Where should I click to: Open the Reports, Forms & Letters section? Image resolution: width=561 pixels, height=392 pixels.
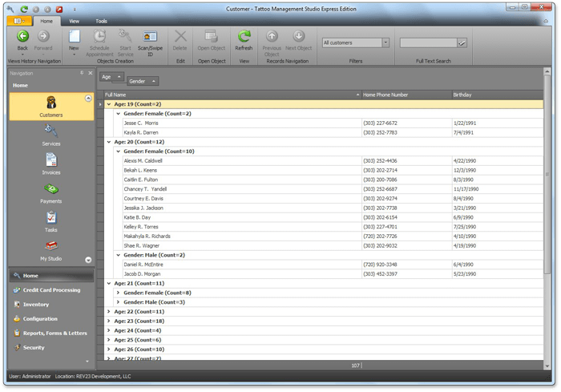(54, 333)
